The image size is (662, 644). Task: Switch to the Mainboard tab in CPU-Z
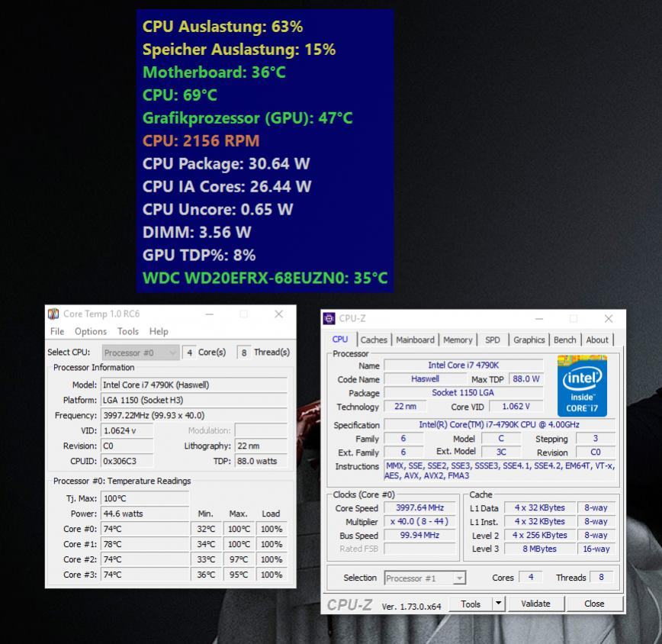click(x=415, y=340)
